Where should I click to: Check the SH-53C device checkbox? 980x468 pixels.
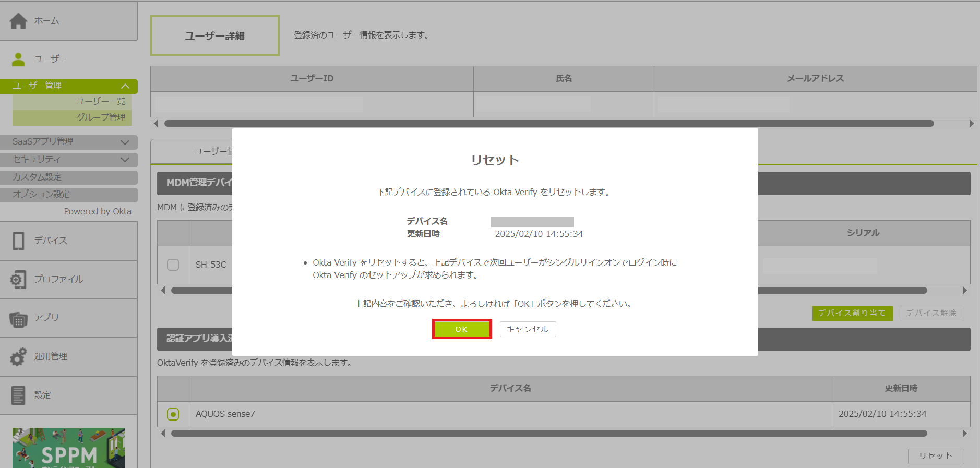pyautogui.click(x=173, y=265)
